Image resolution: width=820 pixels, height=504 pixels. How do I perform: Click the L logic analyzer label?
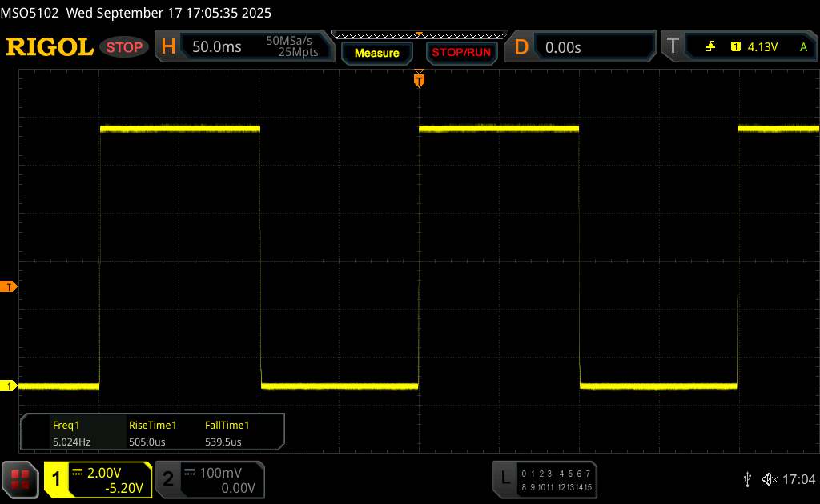[504, 478]
